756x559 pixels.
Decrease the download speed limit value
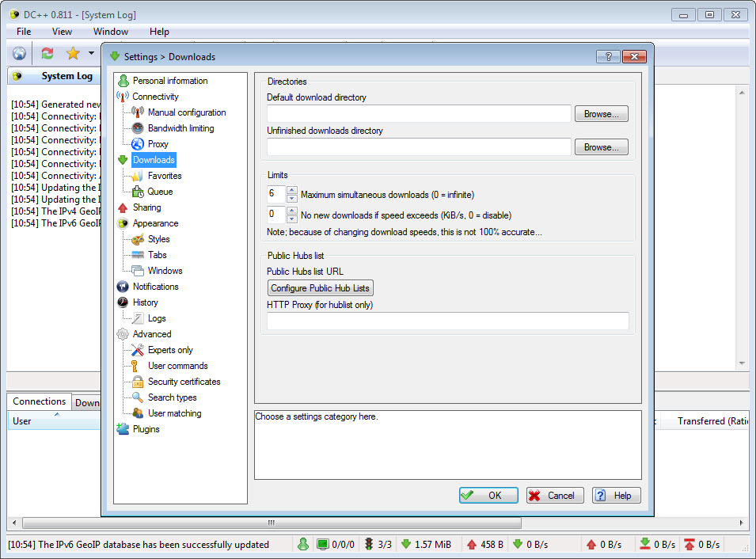point(291,219)
